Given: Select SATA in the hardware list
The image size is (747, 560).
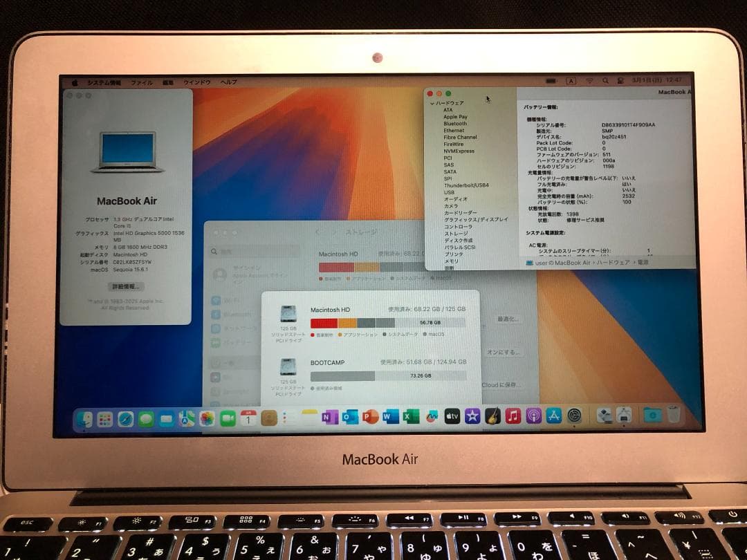Looking at the screenshot, I should (450, 172).
